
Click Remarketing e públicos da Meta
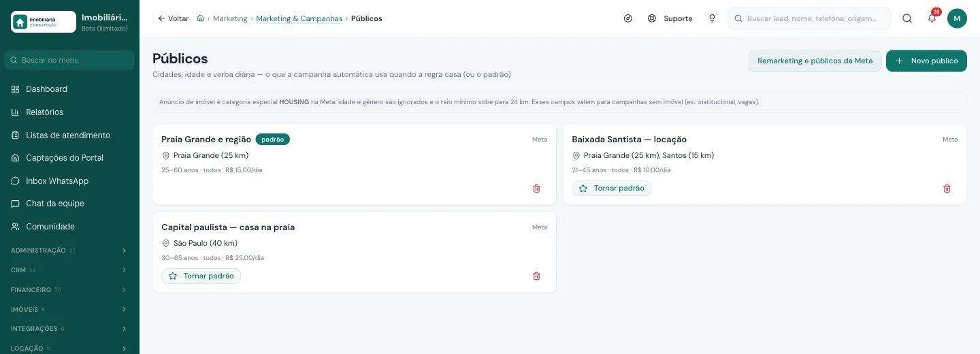(815, 61)
